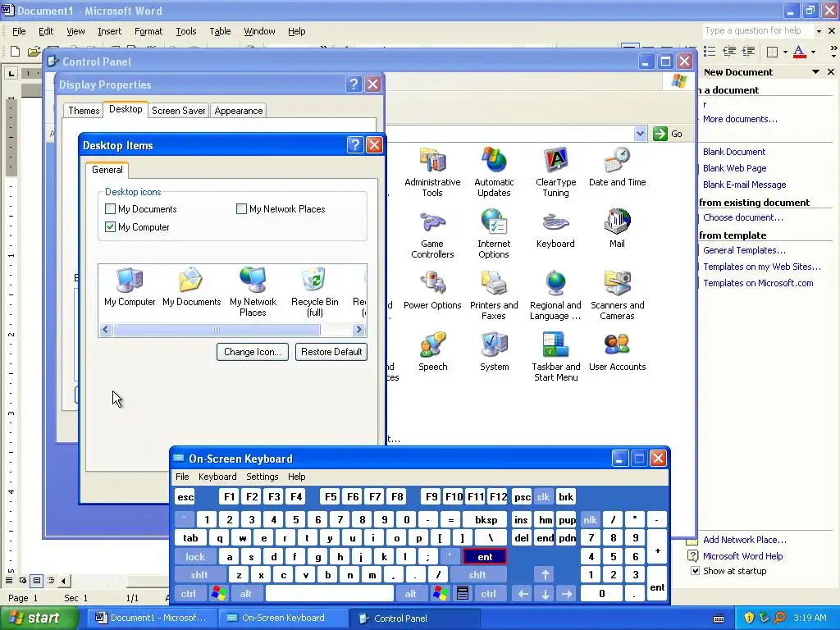The height and width of the screenshot is (630, 840).
Task: Open ClearType Tuning icon
Action: [x=555, y=172]
